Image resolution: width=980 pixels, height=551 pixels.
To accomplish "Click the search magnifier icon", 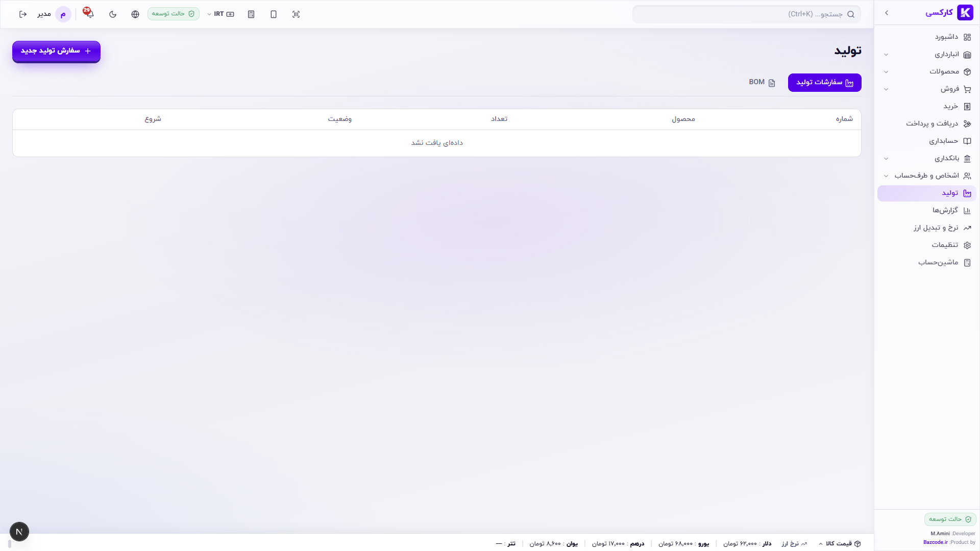I will 851,14.
